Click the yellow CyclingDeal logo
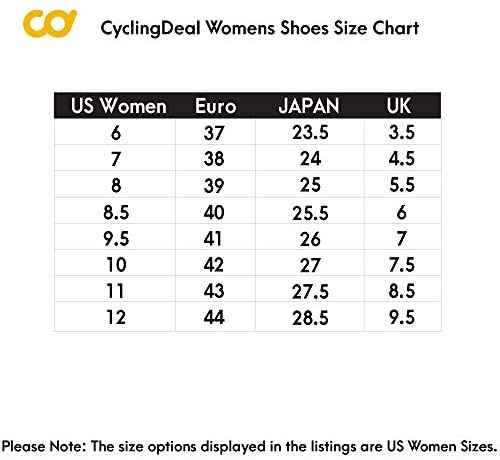Viewport: 500px width, 460px height. coord(50,23)
